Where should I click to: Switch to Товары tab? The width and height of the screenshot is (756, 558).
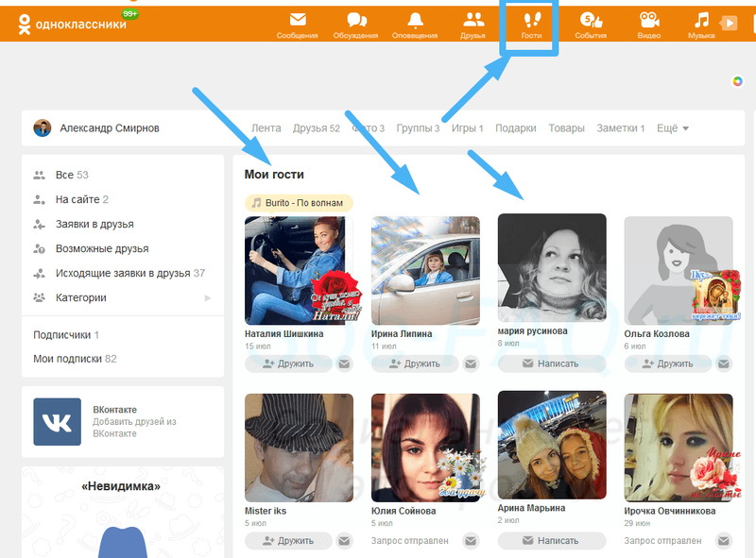coord(566,128)
